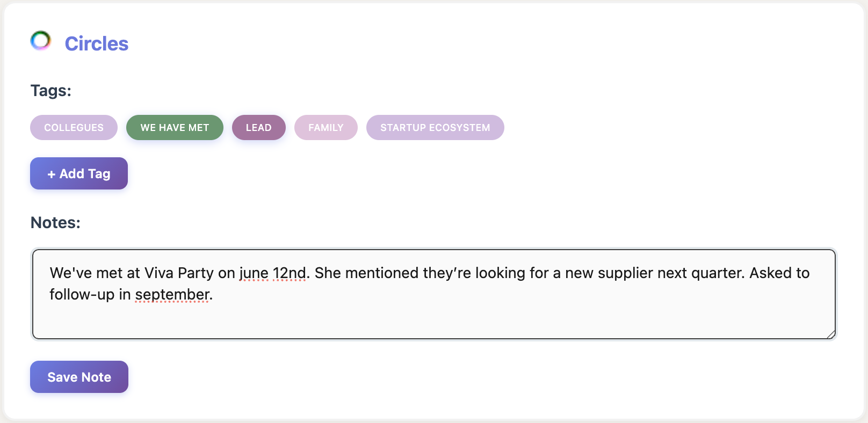Click the Circles ring logo icon

40,41
